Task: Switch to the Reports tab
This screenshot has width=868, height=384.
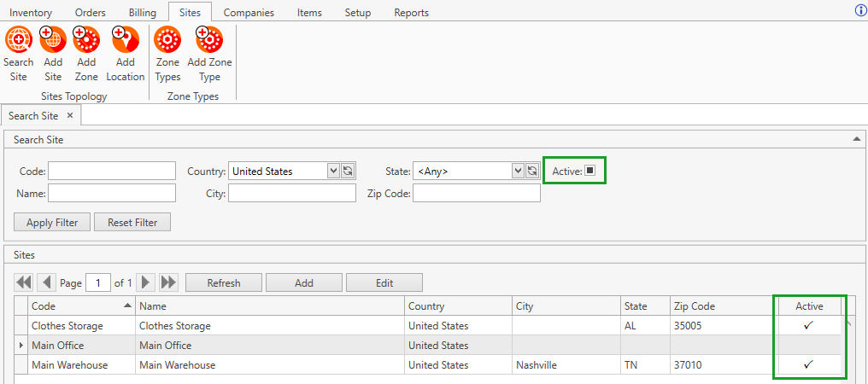Action: tap(411, 12)
